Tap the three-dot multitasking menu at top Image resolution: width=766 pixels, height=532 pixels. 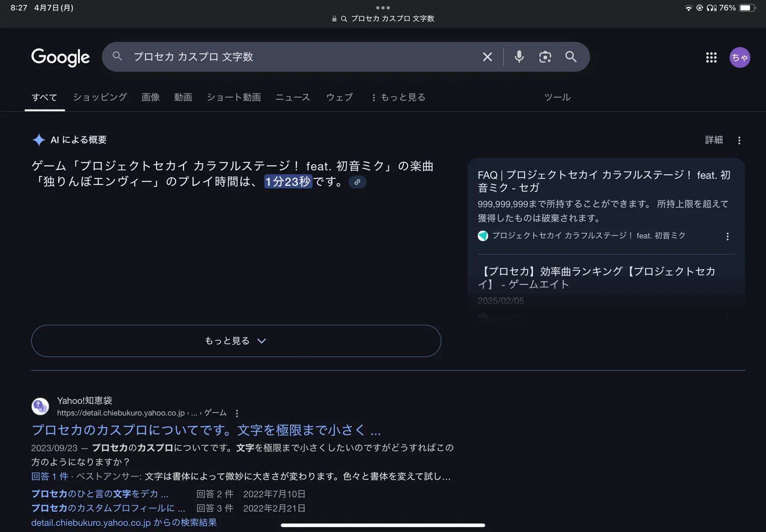point(383,8)
